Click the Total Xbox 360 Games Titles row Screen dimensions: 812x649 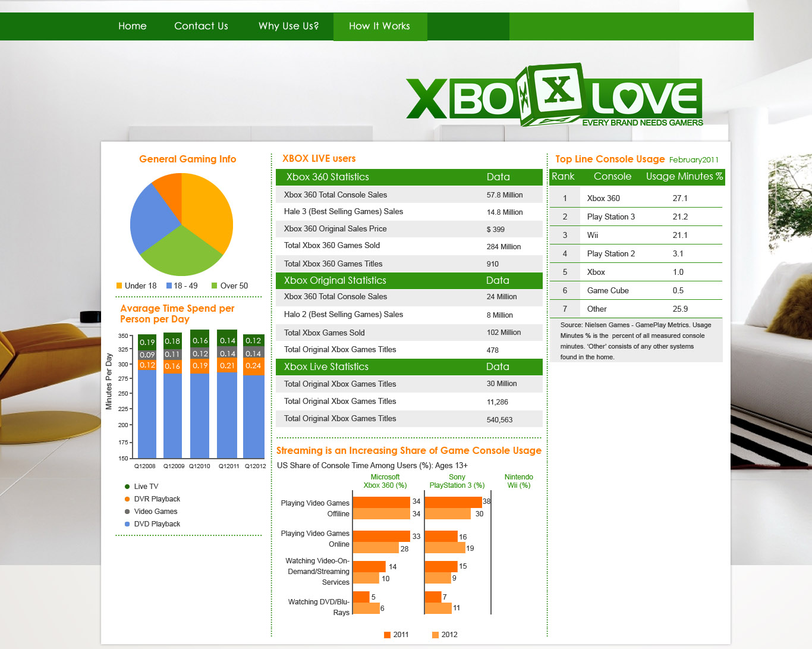(409, 264)
